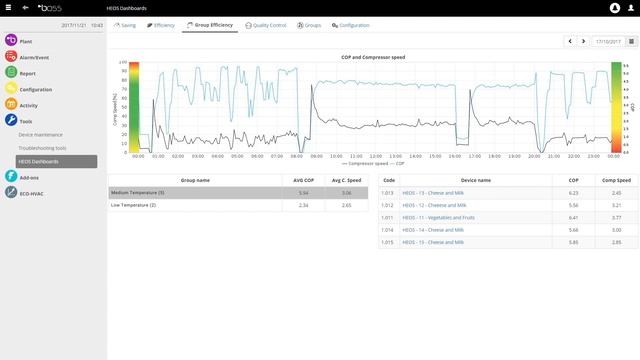The width and height of the screenshot is (640, 360).
Task: Select the Medium Temperature group row
Action: (x=238, y=193)
